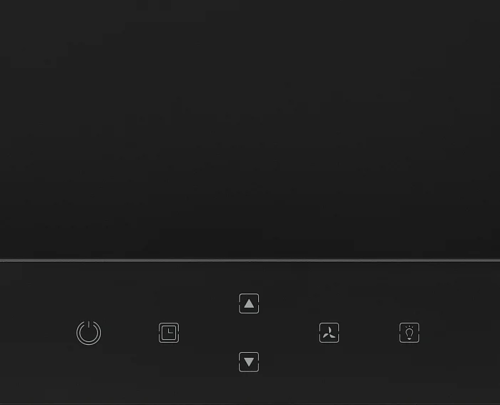Click the down arrow triangle button

click(x=249, y=362)
